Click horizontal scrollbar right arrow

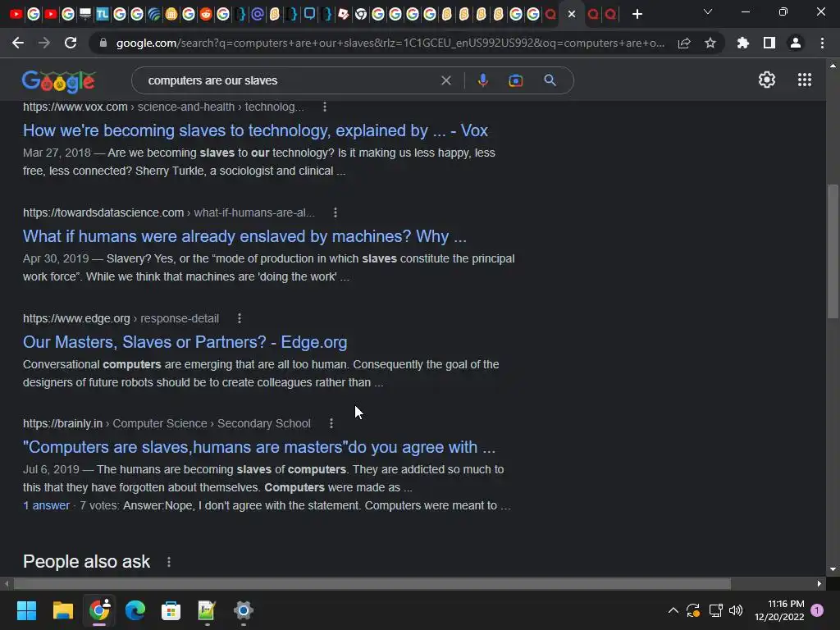[819, 583]
